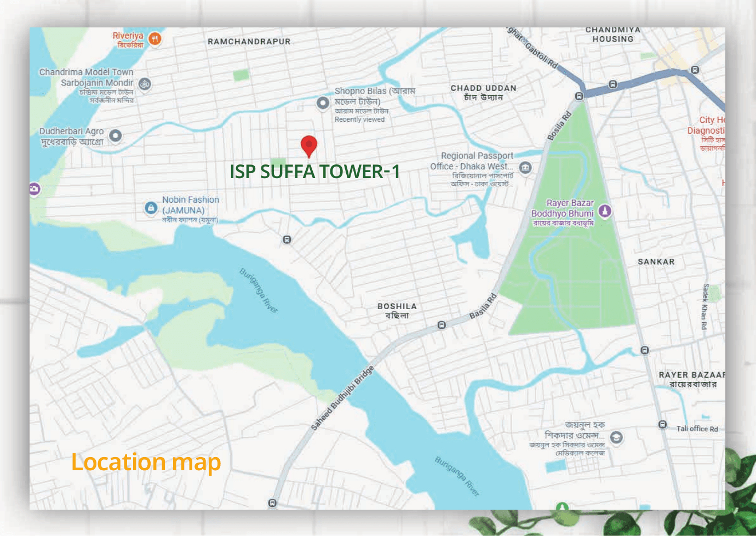
Task: Select the RAMCHANDRAPUR area label
Action: 249,42
